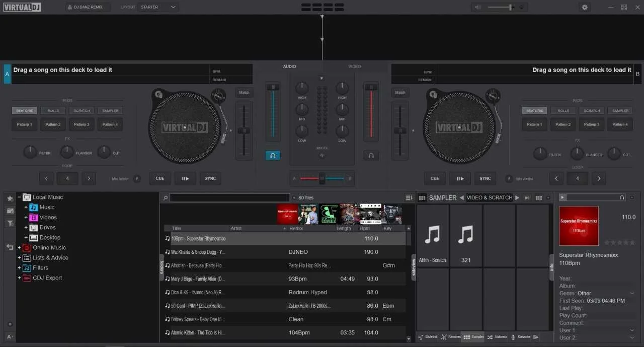
Task: Toggle deck B headphone cue button
Action: pyautogui.click(x=371, y=156)
